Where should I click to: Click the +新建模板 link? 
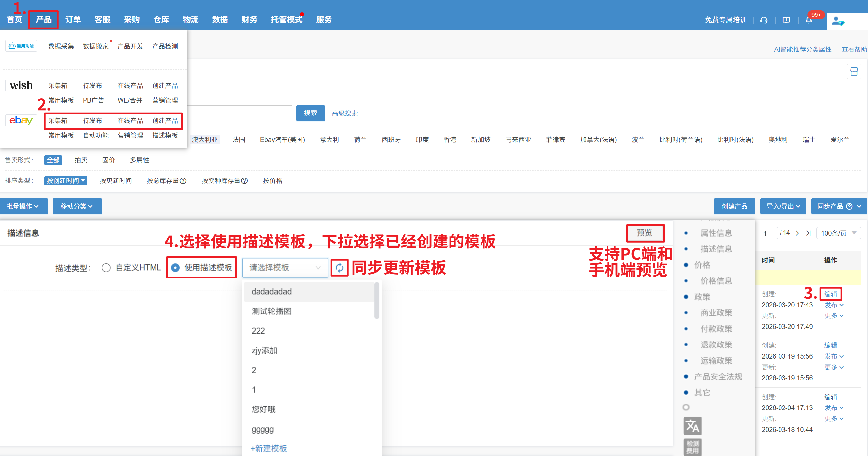point(268,449)
